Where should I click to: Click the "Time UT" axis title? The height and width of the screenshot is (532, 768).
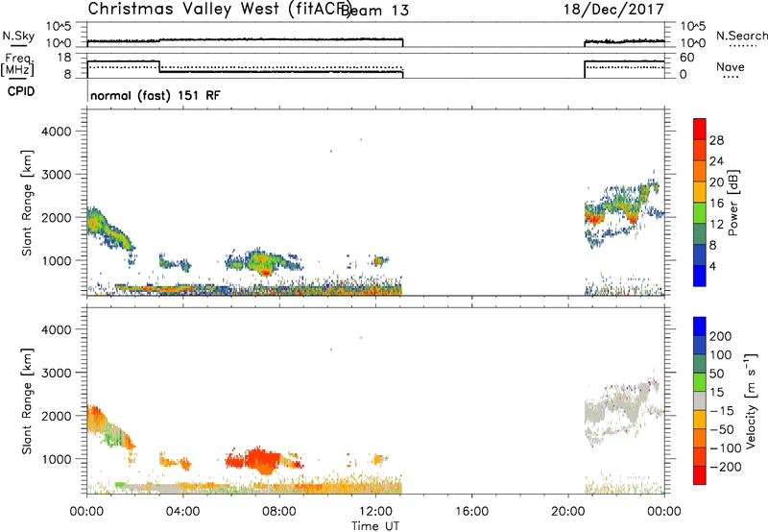pos(374,526)
